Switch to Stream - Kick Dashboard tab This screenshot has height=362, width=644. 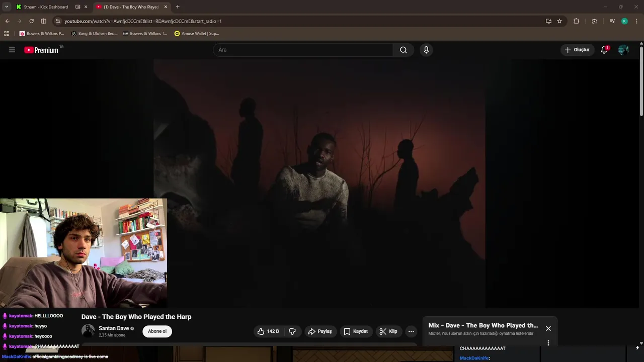coord(46,7)
